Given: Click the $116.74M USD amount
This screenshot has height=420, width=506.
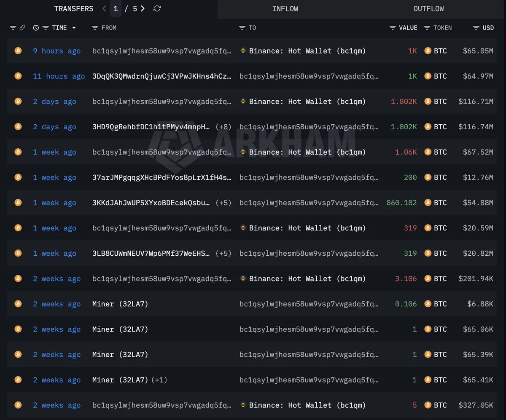Looking at the screenshot, I should 476,127.
